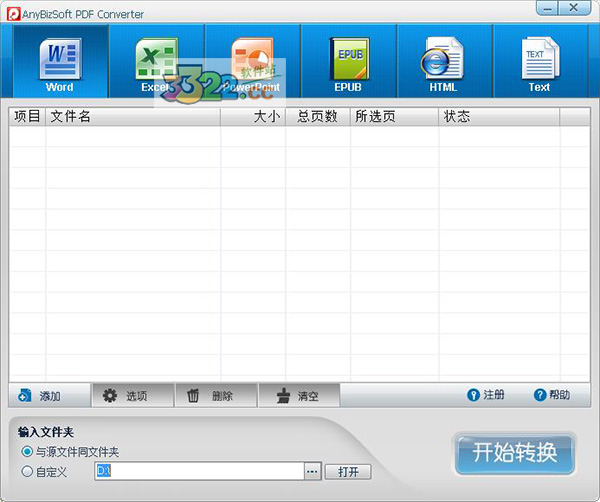Click the 项目 column header
The image size is (600, 502).
tap(27, 116)
